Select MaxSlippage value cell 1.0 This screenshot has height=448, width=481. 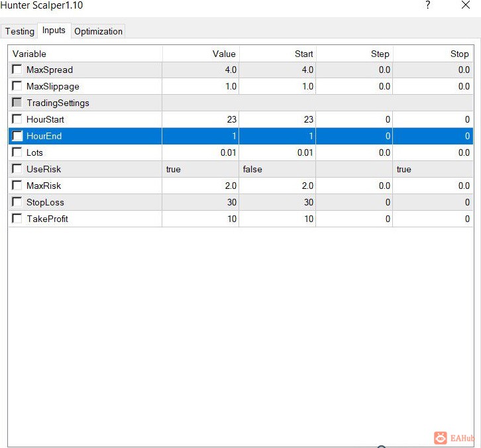pyautogui.click(x=201, y=86)
